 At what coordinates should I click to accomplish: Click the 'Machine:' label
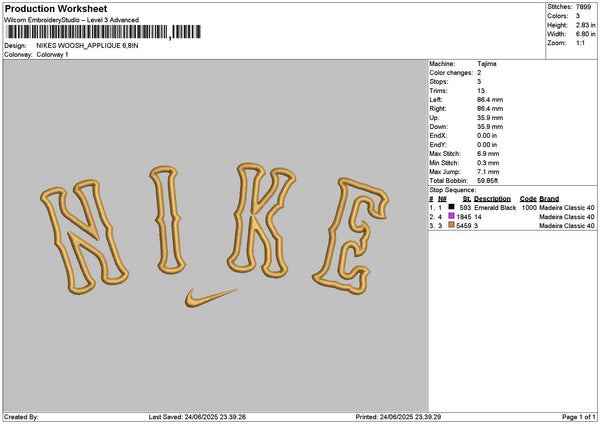coord(442,64)
